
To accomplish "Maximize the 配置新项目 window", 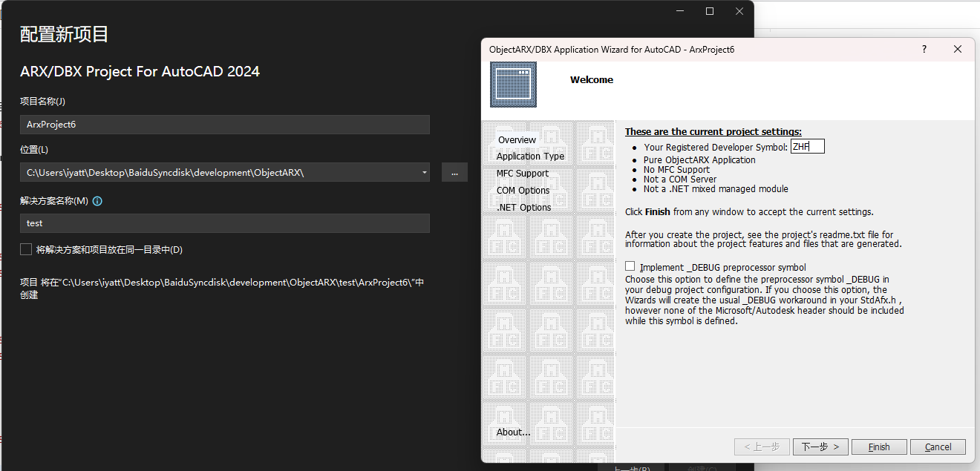I will point(710,11).
